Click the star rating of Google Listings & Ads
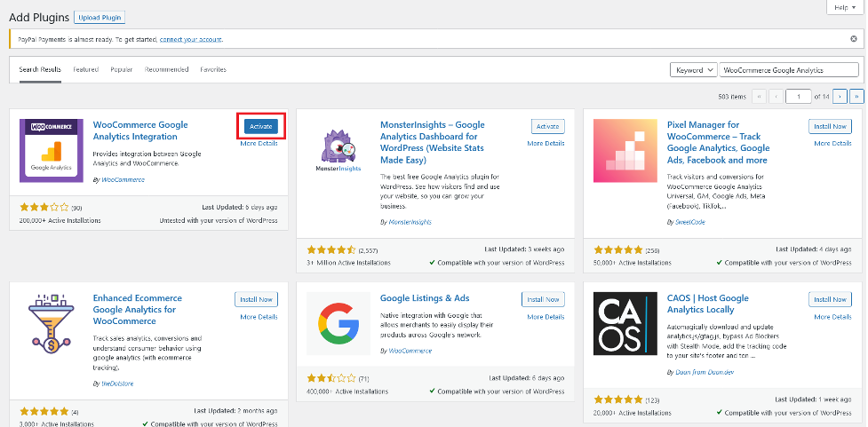868x427 pixels. click(x=331, y=379)
